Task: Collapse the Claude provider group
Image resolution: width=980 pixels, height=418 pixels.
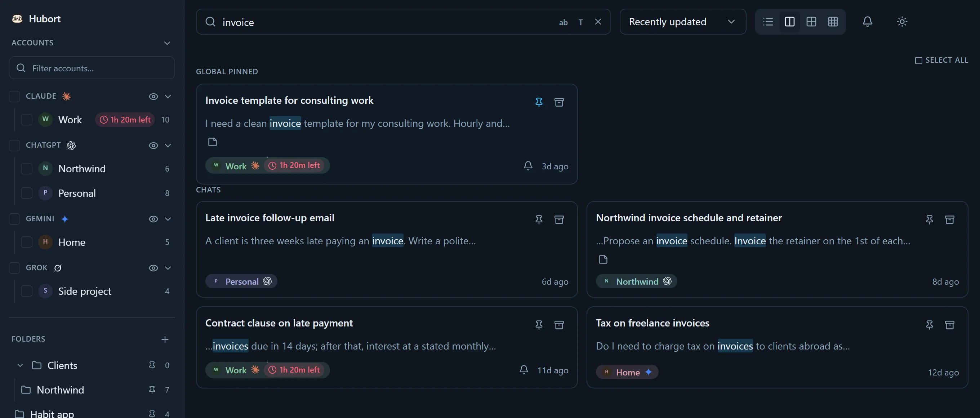Action: click(168, 96)
